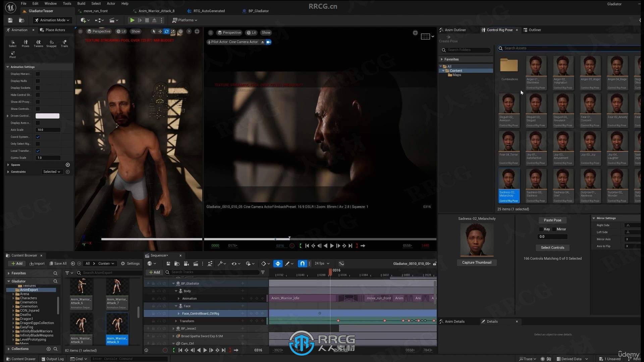
Task: Toggle Display Hierarchy checkbox
Action: coord(38,74)
